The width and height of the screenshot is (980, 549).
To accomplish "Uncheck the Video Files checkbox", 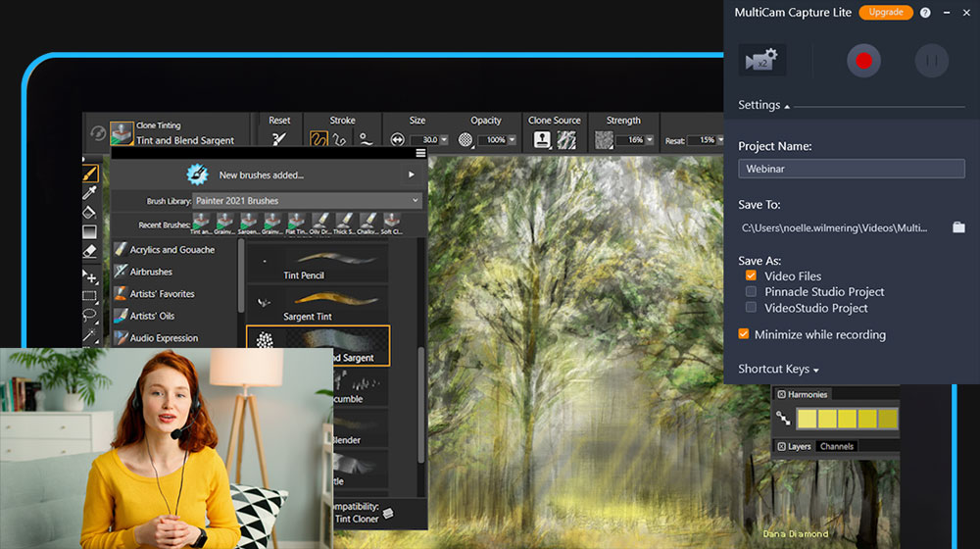I will (x=751, y=276).
